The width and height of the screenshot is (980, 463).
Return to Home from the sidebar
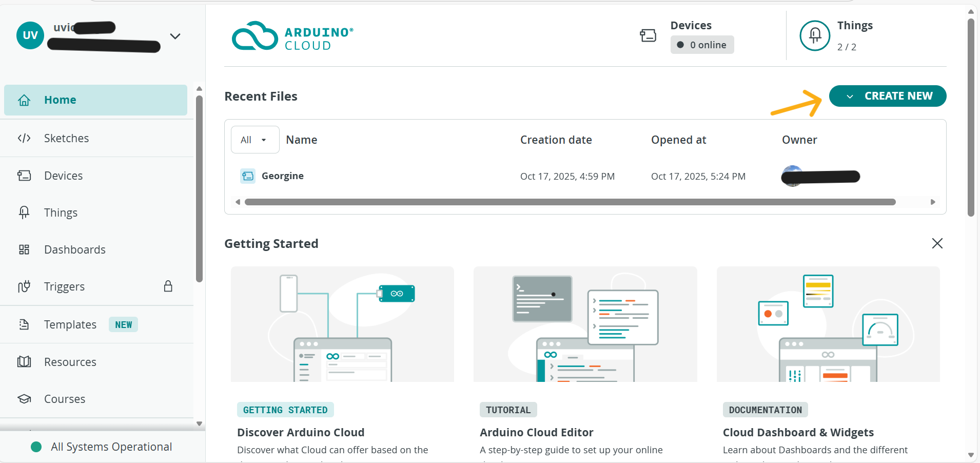click(x=60, y=100)
